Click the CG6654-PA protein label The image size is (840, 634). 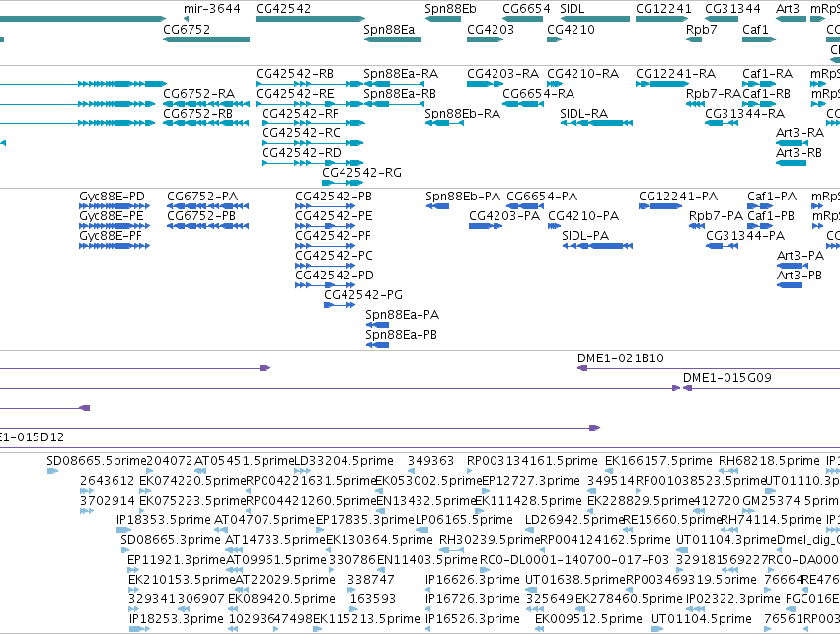click(542, 197)
